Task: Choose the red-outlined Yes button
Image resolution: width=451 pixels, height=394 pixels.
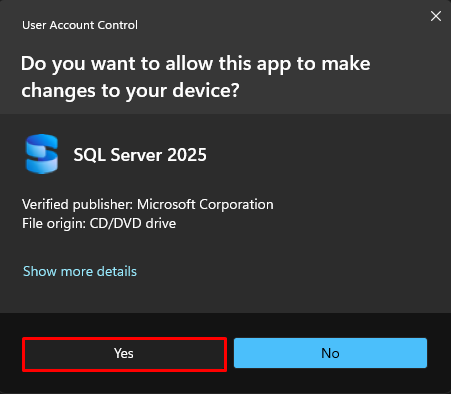Action: pos(124,354)
